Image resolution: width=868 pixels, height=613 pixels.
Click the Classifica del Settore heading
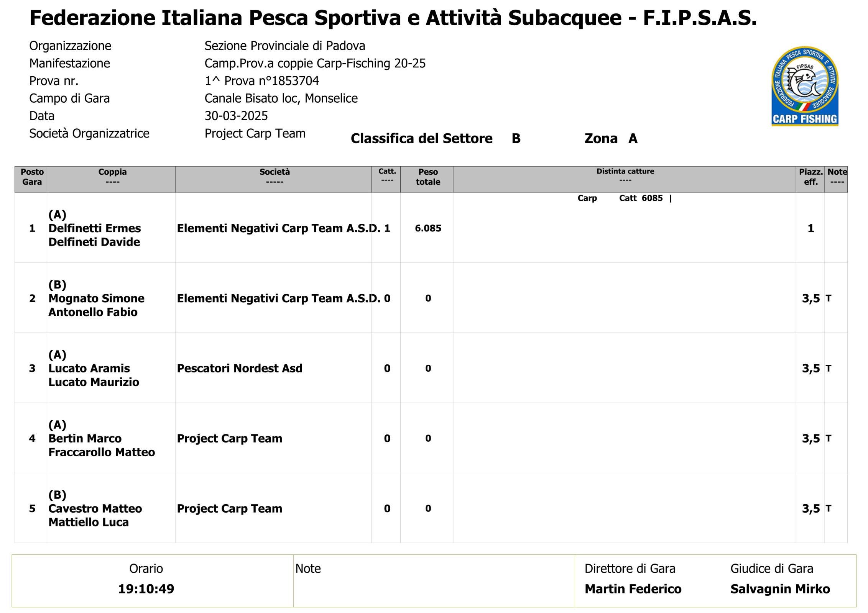click(421, 138)
